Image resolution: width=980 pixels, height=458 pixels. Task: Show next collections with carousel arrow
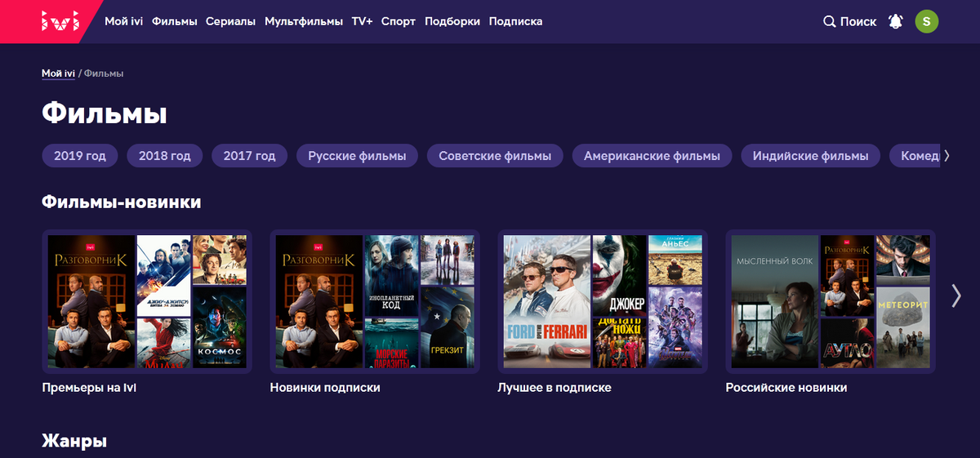coord(956,296)
